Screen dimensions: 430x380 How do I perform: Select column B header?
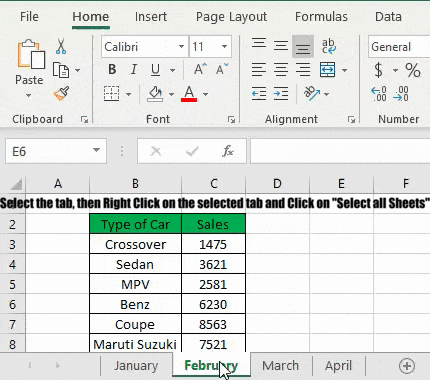pos(135,183)
